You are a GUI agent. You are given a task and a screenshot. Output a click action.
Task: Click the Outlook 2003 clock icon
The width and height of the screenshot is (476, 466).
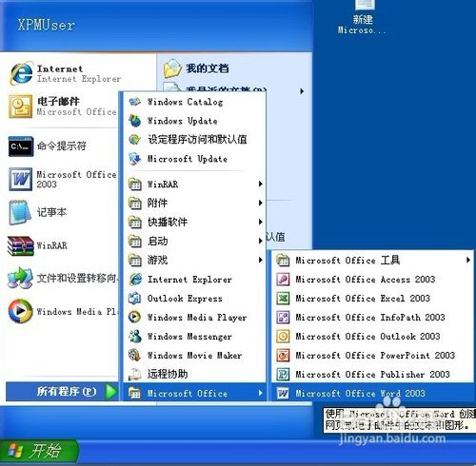[283, 337]
